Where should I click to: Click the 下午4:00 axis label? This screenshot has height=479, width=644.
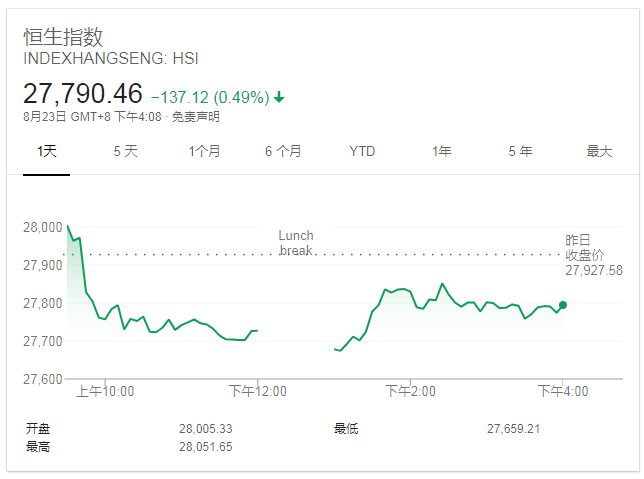[x=563, y=391]
